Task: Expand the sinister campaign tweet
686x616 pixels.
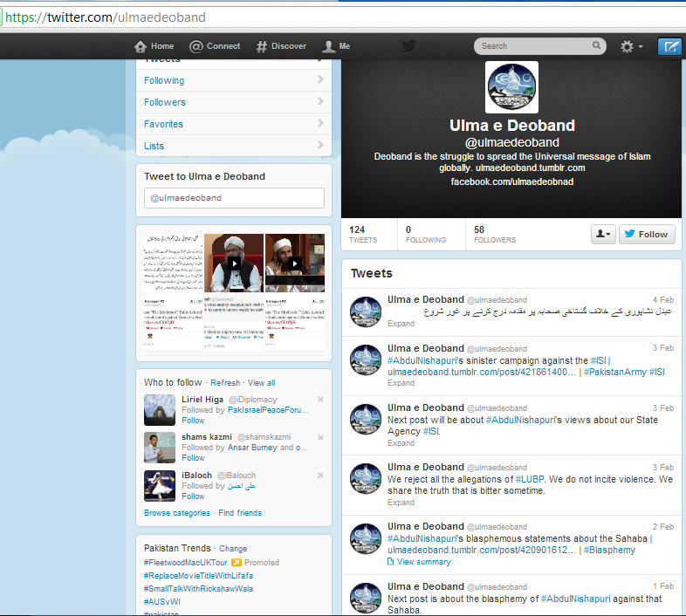Action: pos(401,383)
